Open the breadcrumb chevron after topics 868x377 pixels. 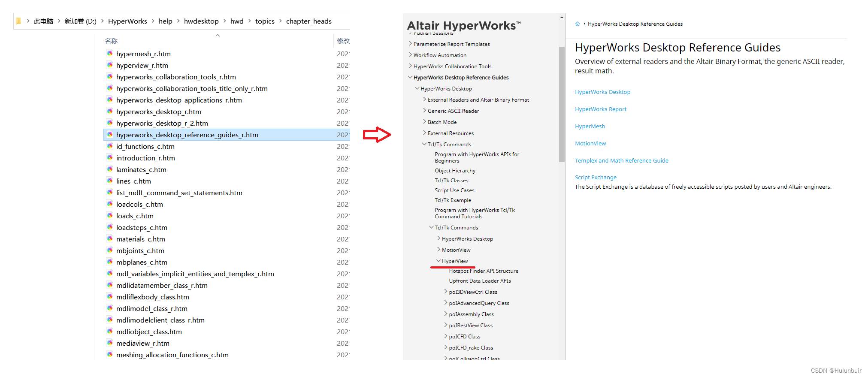coord(280,21)
